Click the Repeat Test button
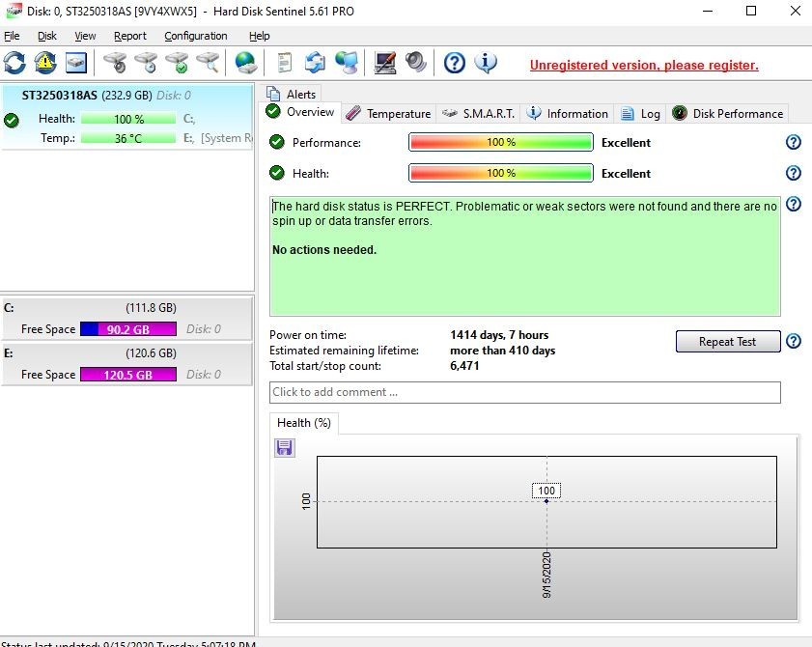Viewport: 812px width, 647px height. click(728, 342)
